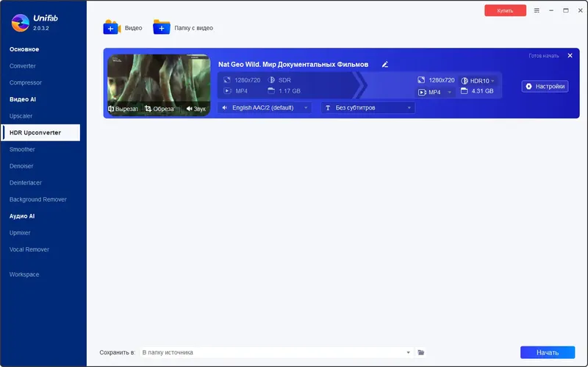Click the T subtitle icon

[328, 107]
